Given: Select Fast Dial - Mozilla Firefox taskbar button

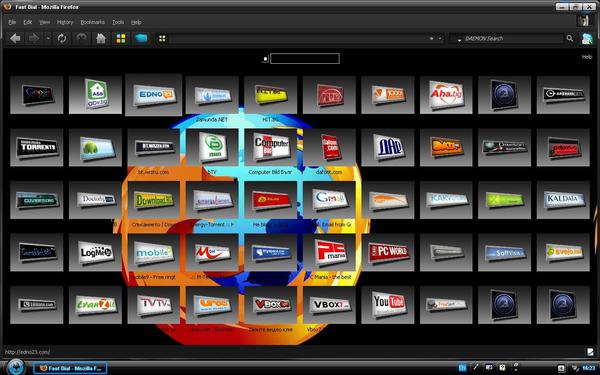Looking at the screenshot, I should tap(70, 368).
